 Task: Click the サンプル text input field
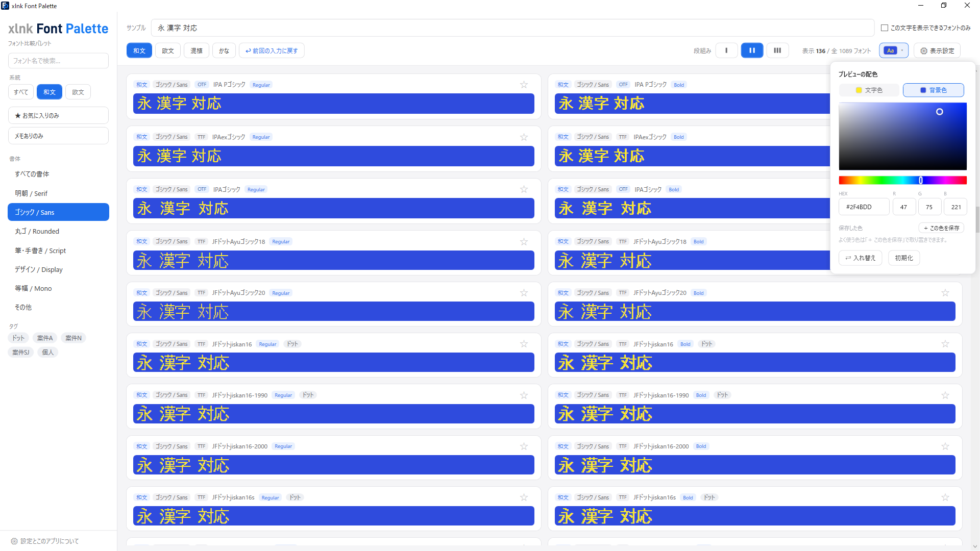(512, 28)
